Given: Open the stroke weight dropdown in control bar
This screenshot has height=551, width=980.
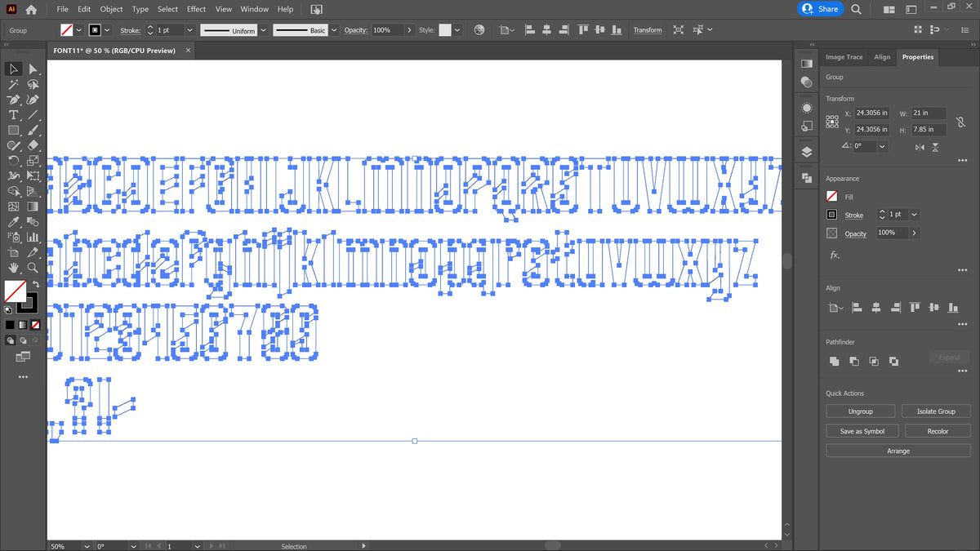Looking at the screenshot, I should point(189,29).
